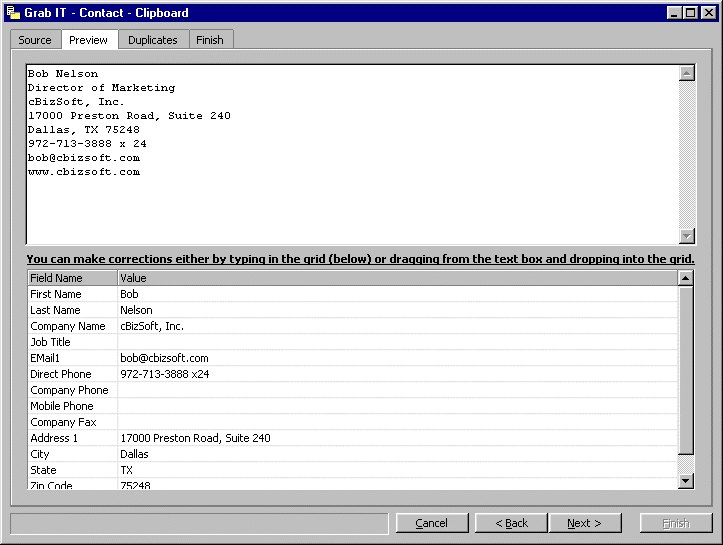Image resolution: width=723 pixels, height=545 pixels.
Task: Click the empty Company Fax value cell
Action: 397,422
